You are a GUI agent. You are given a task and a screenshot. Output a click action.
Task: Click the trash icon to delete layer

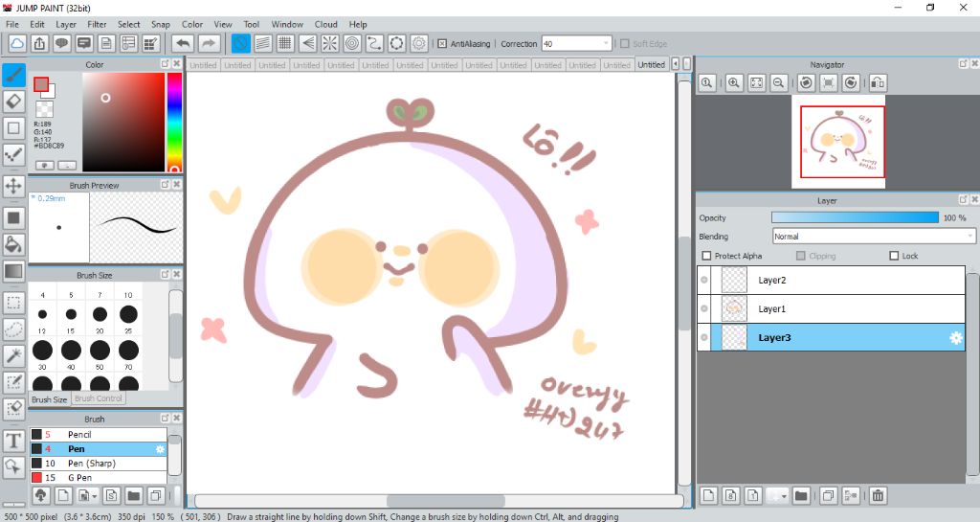[878, 496]
